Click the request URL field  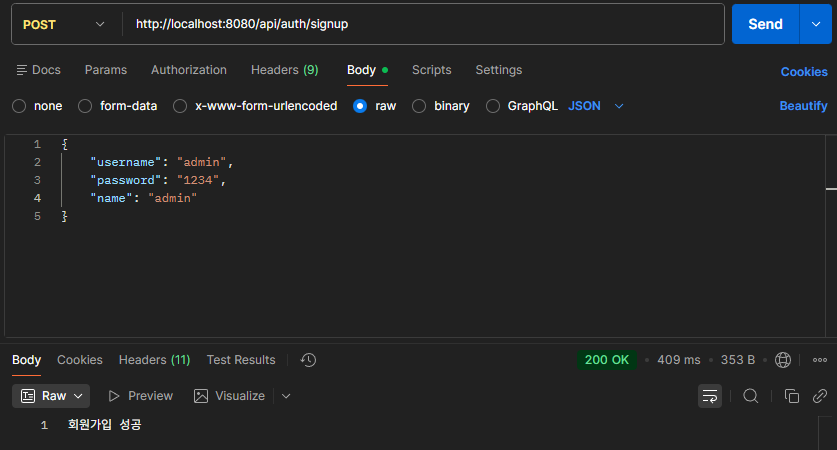click(423, 24)
